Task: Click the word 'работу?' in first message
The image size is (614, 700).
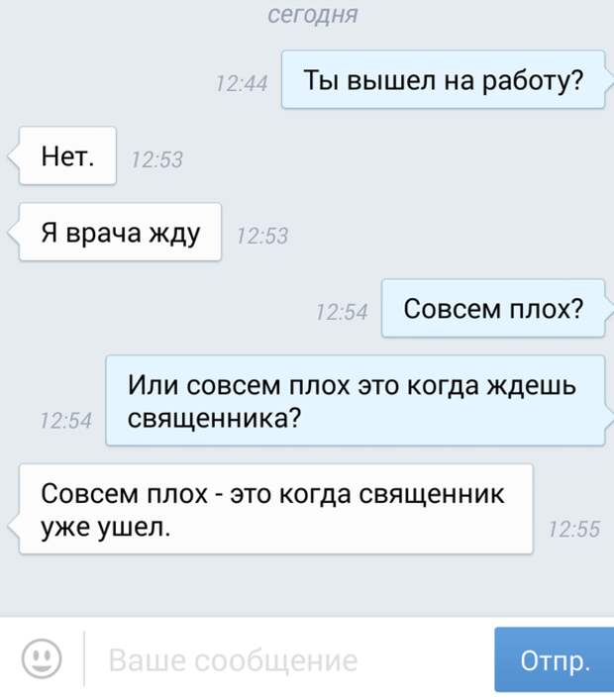Action: (x=533, y=81)
